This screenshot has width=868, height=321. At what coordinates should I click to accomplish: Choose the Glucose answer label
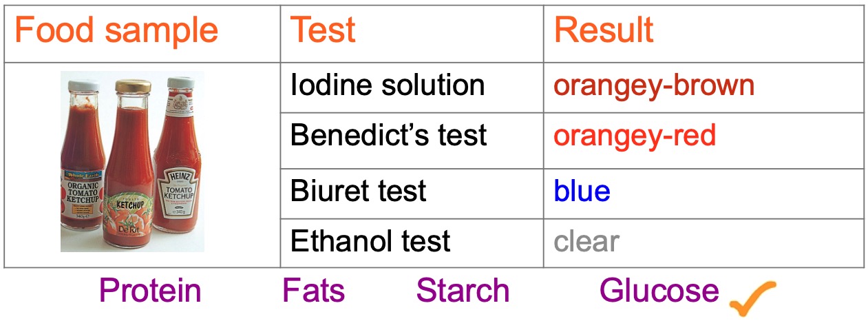pos(659,291)
